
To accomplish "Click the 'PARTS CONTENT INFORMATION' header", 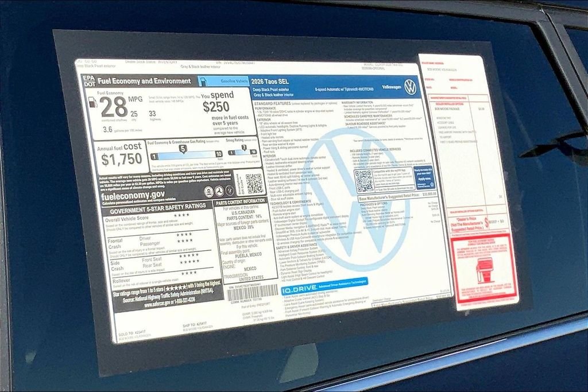I will pyautogui.click(x=241, y=203).
